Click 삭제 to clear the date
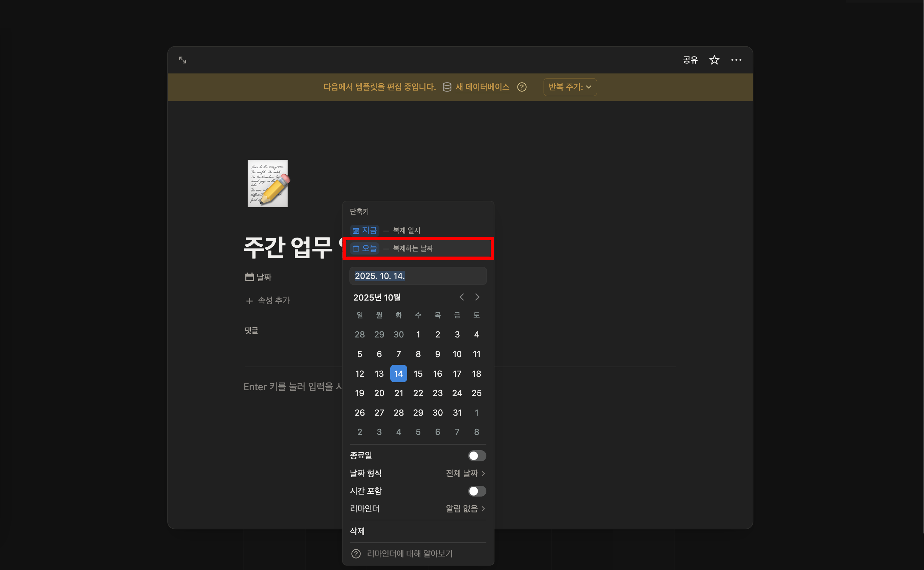This screenshot has width=924, height=570. 357,531
